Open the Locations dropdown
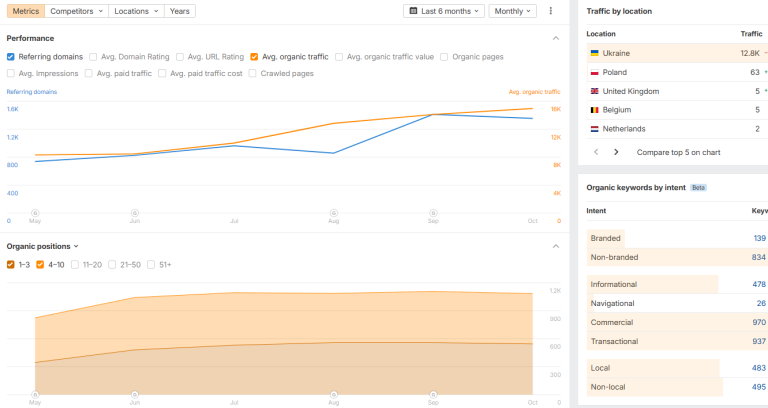Image resolution: width=768 pixels, height=408 pixels. click(136, 11)
